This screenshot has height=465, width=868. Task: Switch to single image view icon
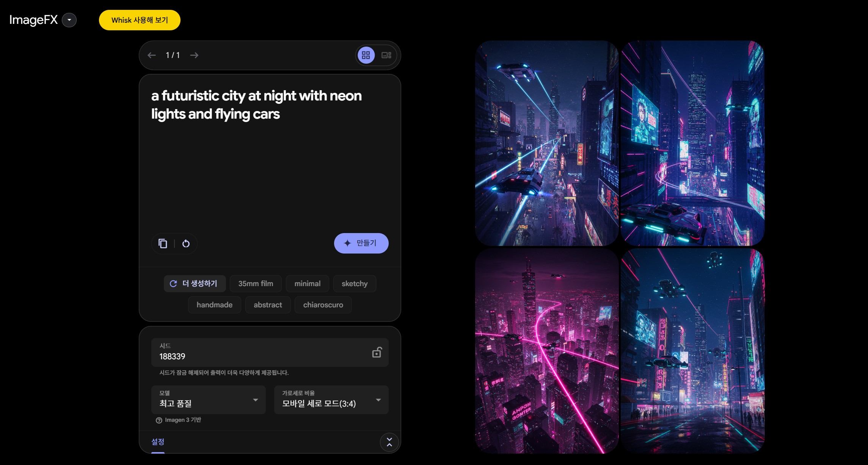(x=386, y=55)
